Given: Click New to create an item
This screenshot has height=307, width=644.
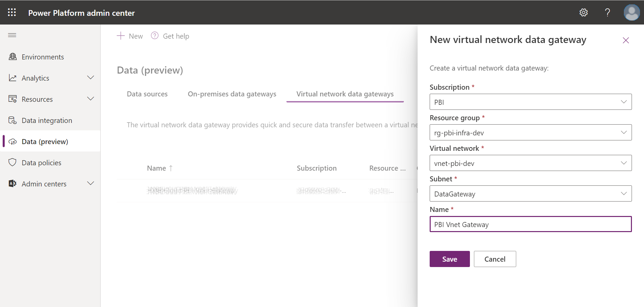Looking at the screenshot, I should (129, 36).
